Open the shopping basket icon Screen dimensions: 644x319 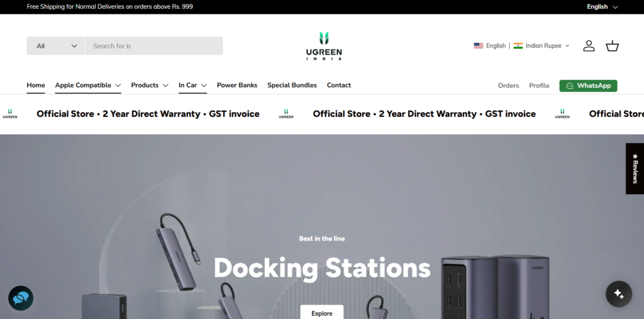click(x=612, y=45)
